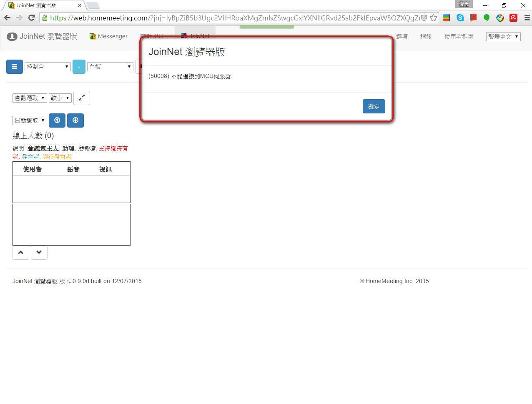Click the 會議室主人 legend label
Viewport: 532px width, 404px height.
(x=43, y=148)
